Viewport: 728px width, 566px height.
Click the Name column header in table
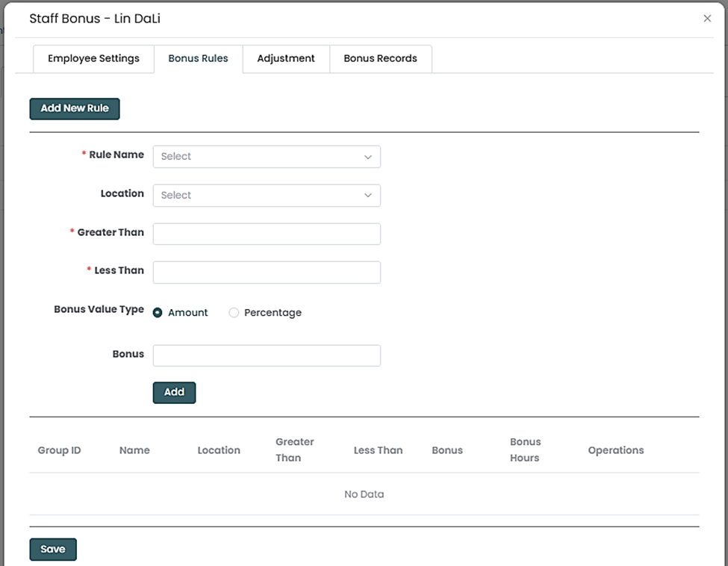[134, 450]
